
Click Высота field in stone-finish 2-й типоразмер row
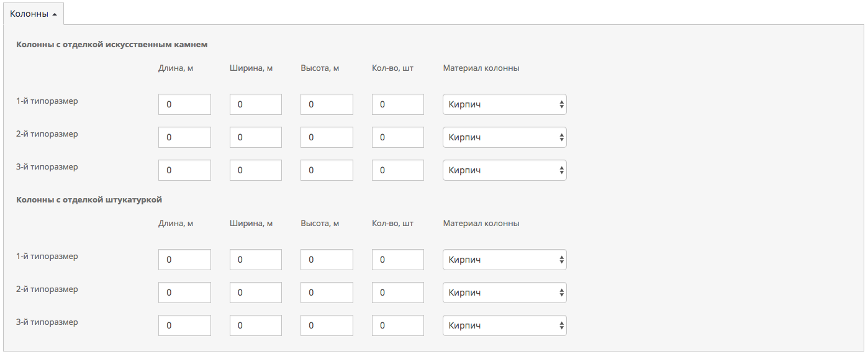pyautogui.click(x=327, y=137)
